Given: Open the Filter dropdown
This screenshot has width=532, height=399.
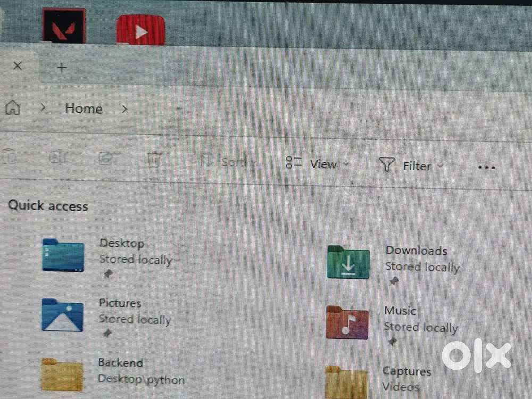Looking at the screenshot, I should tap(411, 166).
